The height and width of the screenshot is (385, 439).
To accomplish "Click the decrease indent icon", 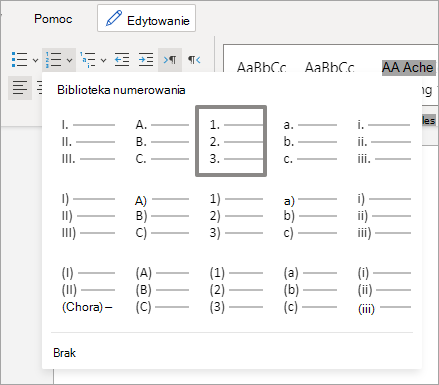I will (122, 60).
